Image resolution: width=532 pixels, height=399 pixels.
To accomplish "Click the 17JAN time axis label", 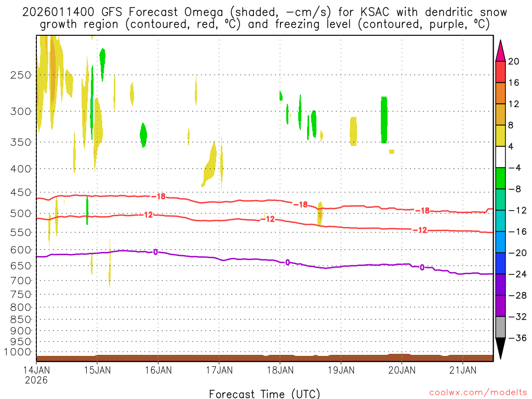I will pyautogui.click(x=219, y=370).
